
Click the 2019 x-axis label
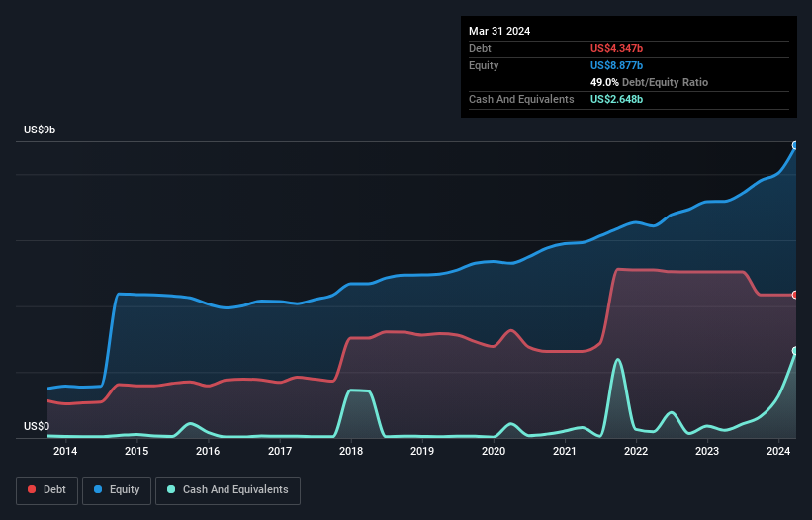422,451
